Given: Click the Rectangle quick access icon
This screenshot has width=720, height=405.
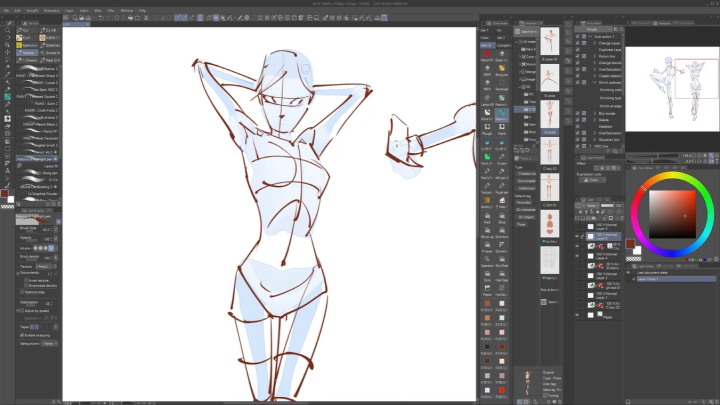Looking at the screenshot, I should click(x=502, y=85).
